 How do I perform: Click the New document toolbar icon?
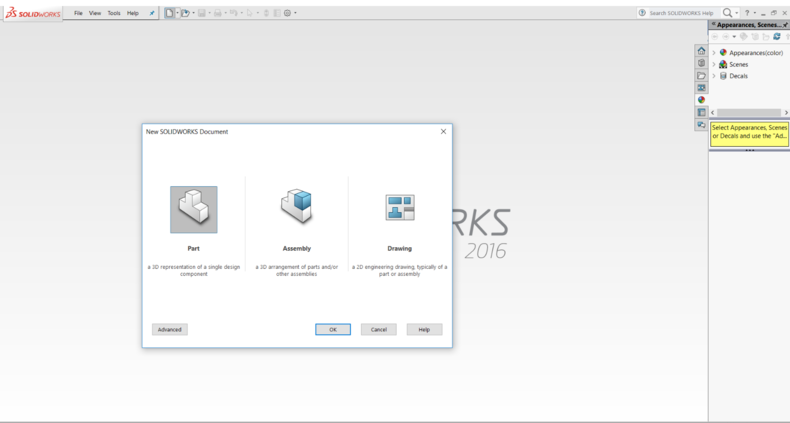click(x=169, y=13)
